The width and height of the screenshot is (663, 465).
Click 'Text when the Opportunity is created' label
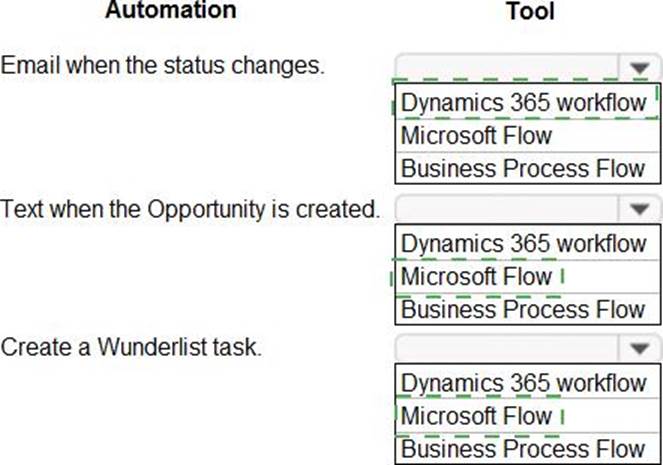(191, 210)
